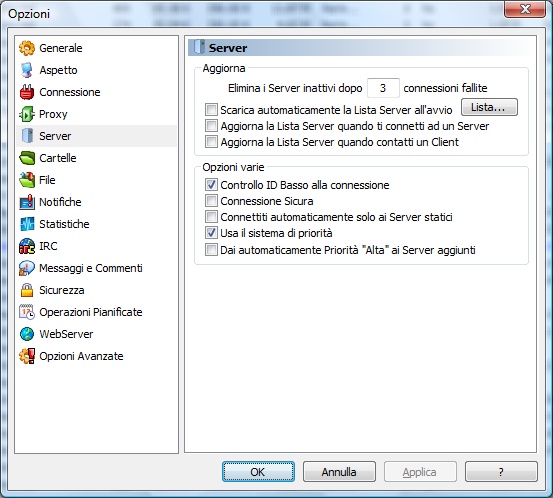Open the Proxy icon in sidebar
553x498 pixels.
tap(27, 114)
